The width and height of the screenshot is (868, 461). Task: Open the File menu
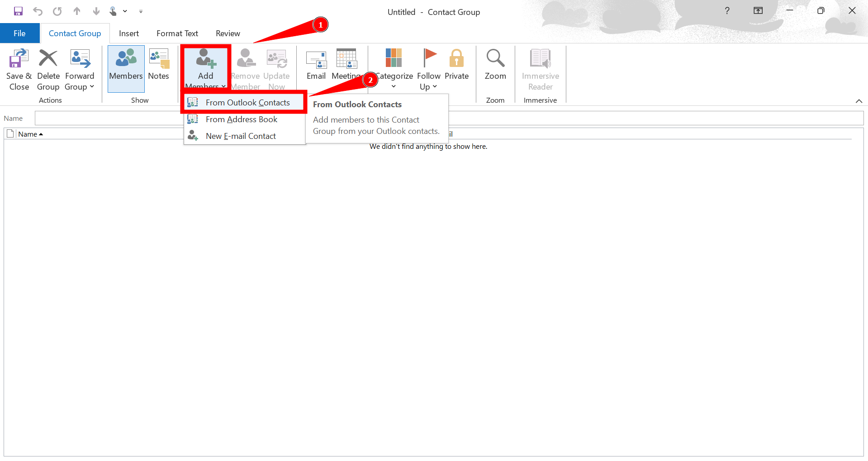[19, 33]
